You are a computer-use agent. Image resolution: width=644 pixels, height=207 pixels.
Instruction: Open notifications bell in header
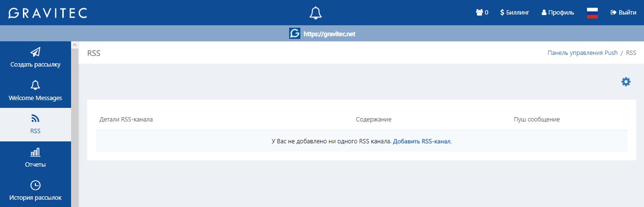[x=316, y=13]
